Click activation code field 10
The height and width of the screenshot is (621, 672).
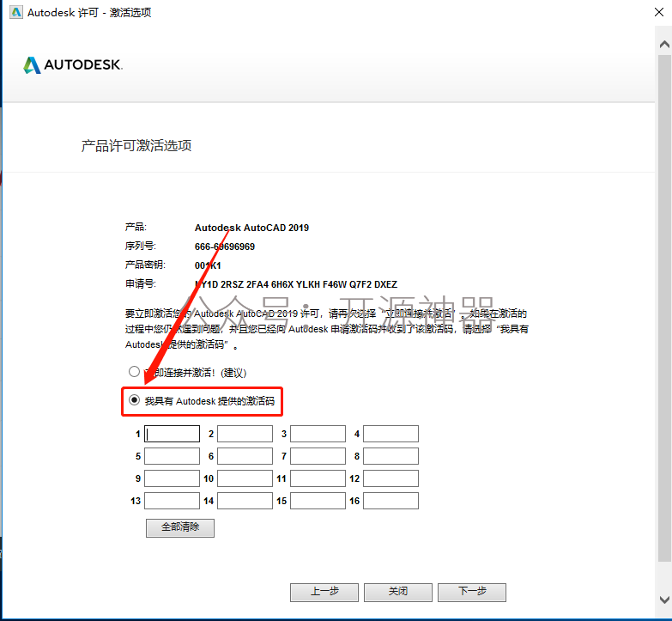pos(245,478)
